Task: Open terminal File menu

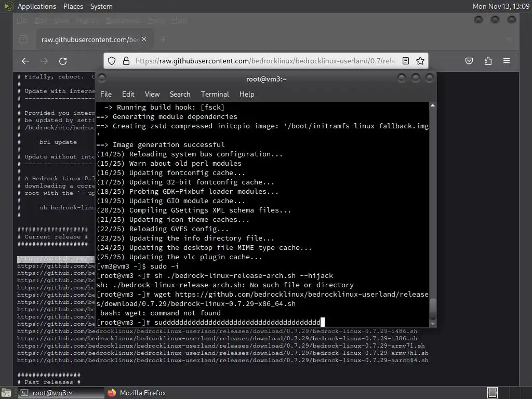Action: point(106,95)
